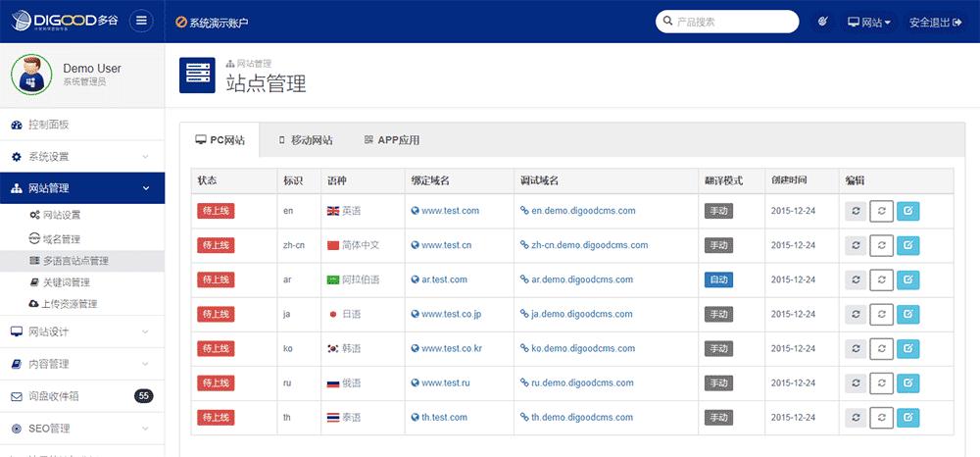Click blue edit icon in ja row
This screenshot has height=457, width=980.
(908, 315)
